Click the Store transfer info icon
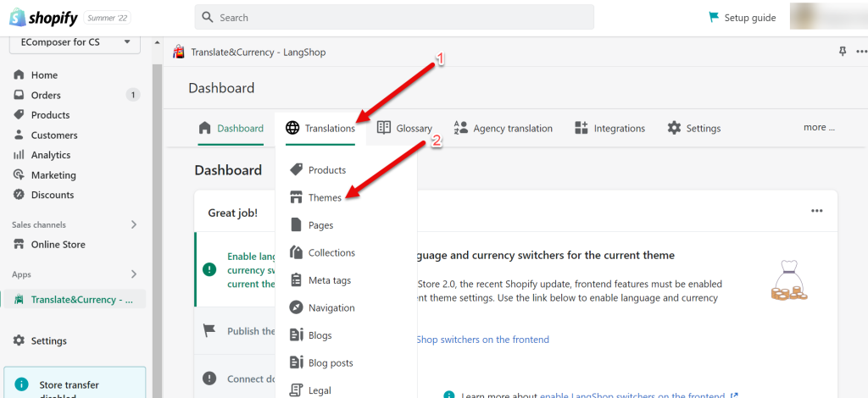 21,384
